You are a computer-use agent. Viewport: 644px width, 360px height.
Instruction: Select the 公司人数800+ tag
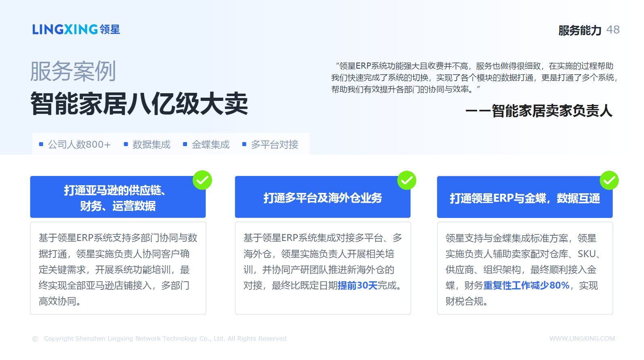(75, 144)
